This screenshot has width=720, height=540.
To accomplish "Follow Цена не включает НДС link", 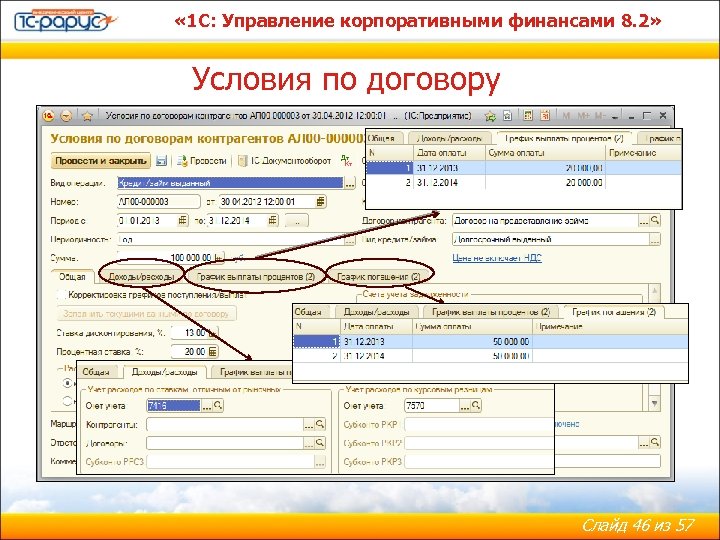I will tap(497, 258).
